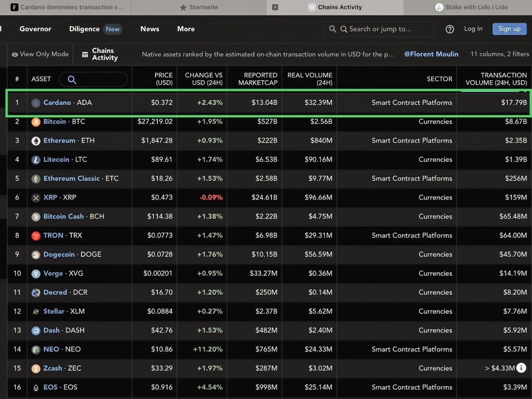Viewport: 532px width, 399px height.
Task: Open the 11 columns, 2 filters settings
Action: point(500,54)
